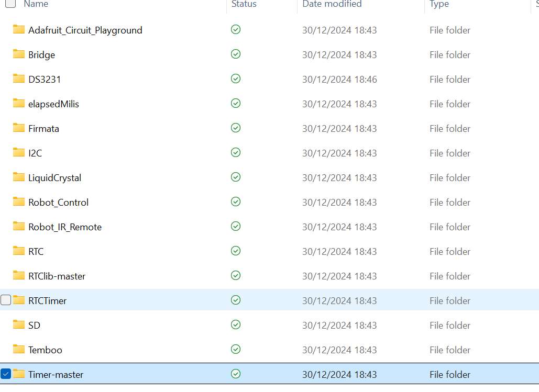Click the date modified of SD

coord(339,326)
